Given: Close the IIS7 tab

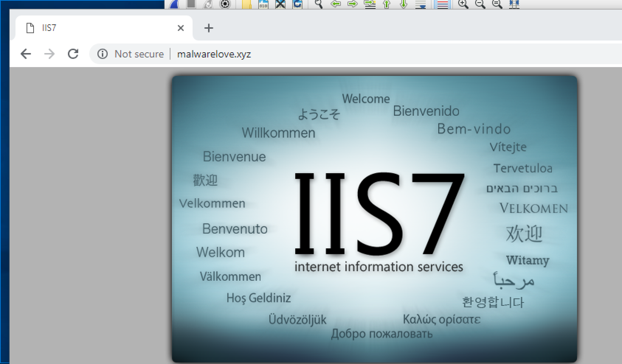Looking at the screenshot, I should 180,28.
